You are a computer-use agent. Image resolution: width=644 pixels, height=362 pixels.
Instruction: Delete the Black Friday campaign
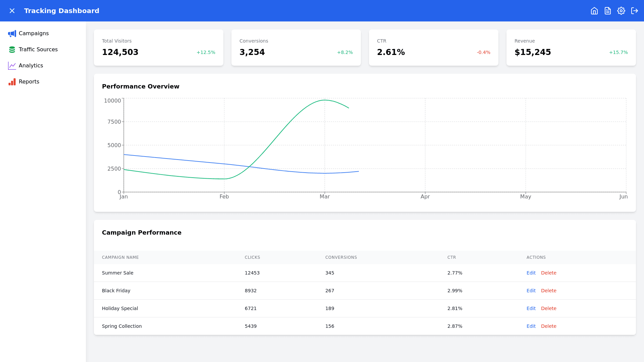coord(548,291)
